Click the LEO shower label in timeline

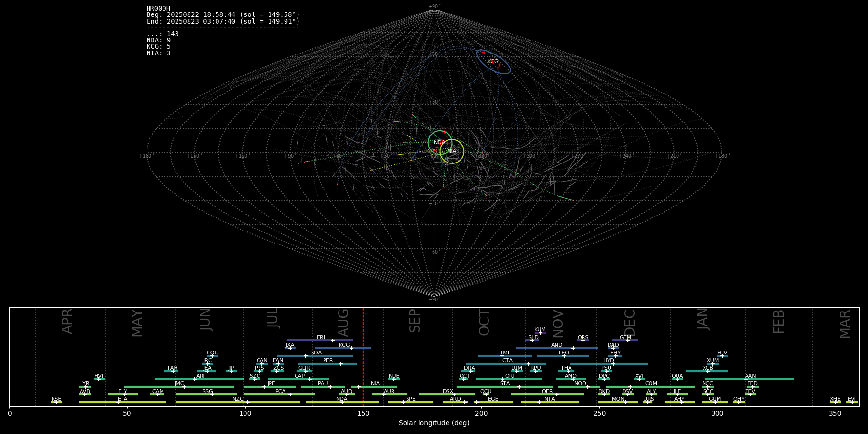tap(564, 353)
